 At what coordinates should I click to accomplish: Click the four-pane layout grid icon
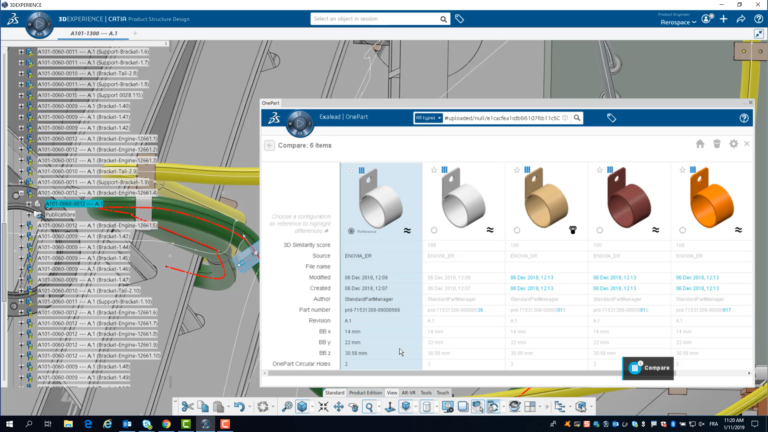click(530, 407)
